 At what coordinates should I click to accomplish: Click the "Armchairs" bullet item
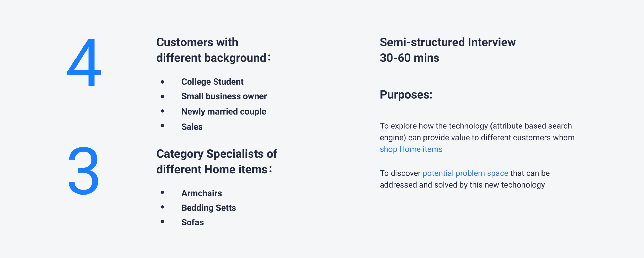201,193
